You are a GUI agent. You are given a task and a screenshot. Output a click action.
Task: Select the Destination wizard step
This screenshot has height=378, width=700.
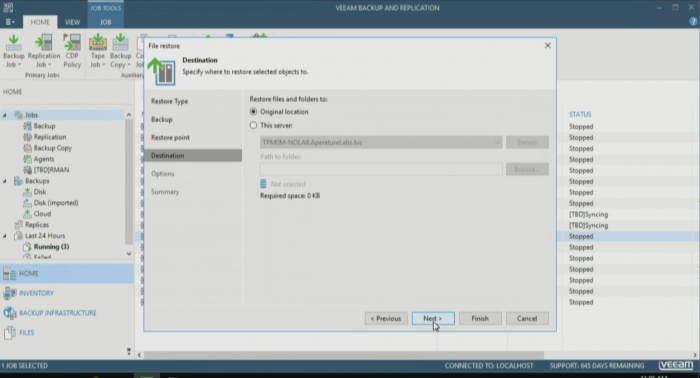193,155
